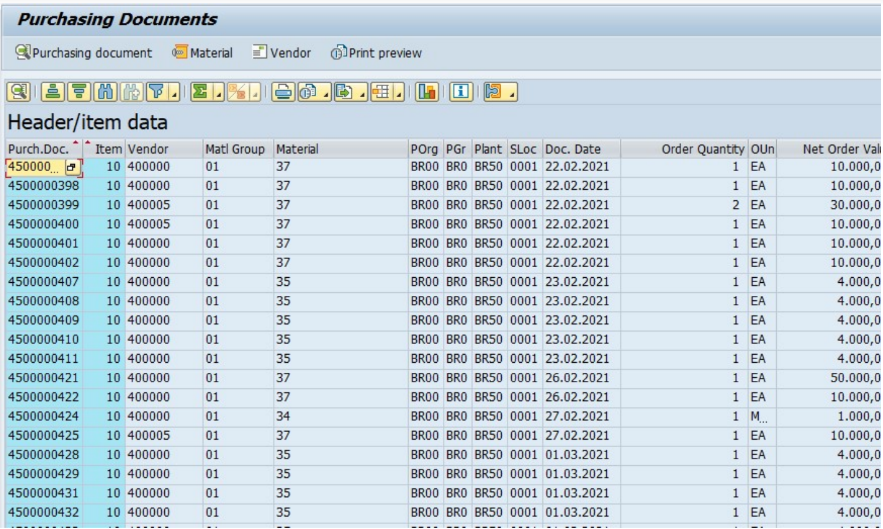Expand the Total sigma dropdown arrow
The height and width of the screenshot is (529, 883).
coord(218,92)
